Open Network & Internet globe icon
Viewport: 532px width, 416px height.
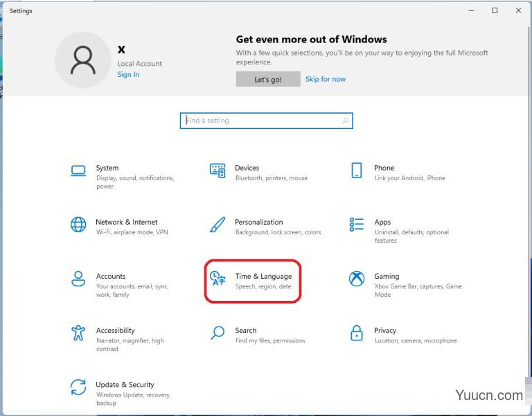78,225
